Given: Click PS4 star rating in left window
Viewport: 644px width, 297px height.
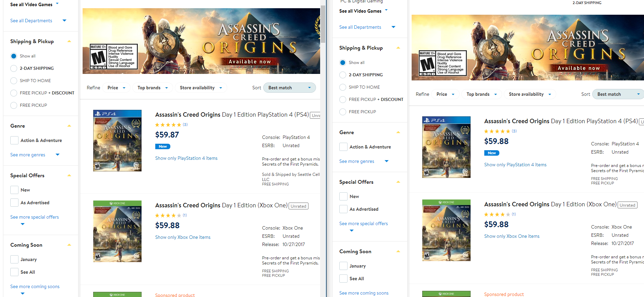Looking at the screenshot, I should [168, 125].
